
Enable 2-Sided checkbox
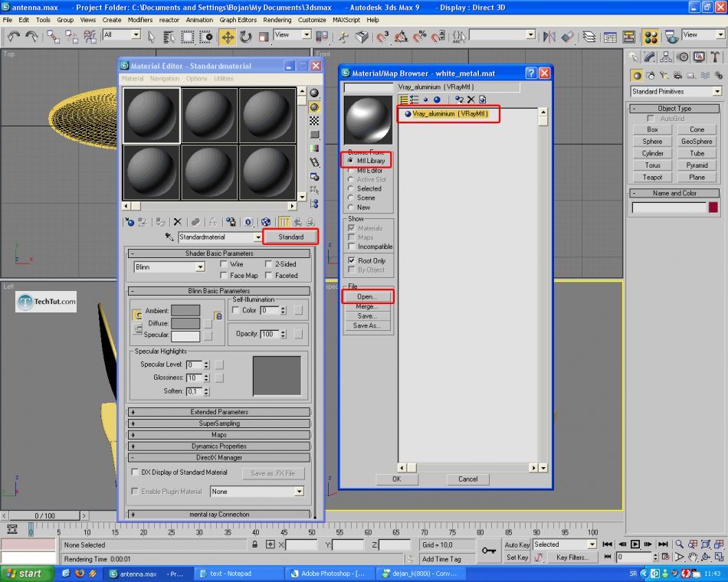[268, 263]
